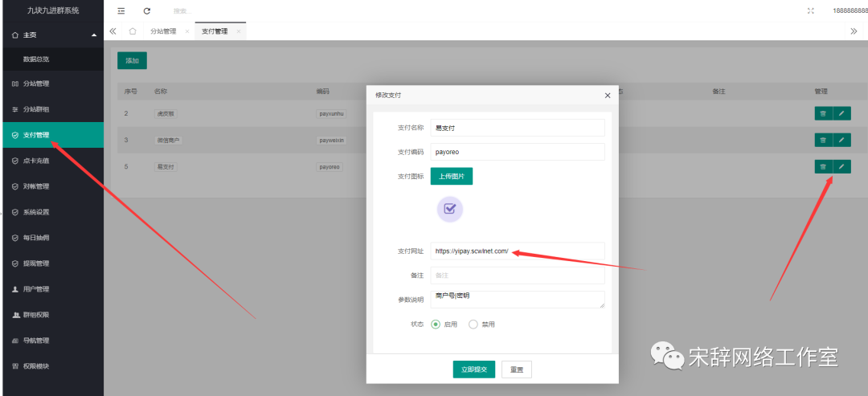
Task: Click the 上传图片 button
Action: [x=452, y=177]
